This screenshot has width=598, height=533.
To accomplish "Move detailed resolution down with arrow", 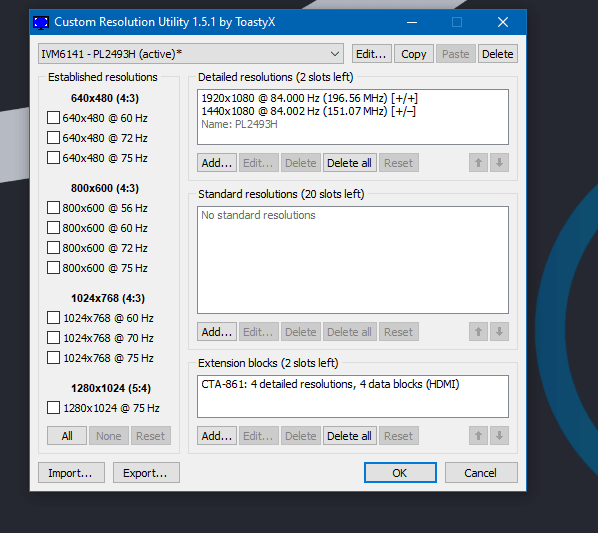I will click(x=499, y=163).
